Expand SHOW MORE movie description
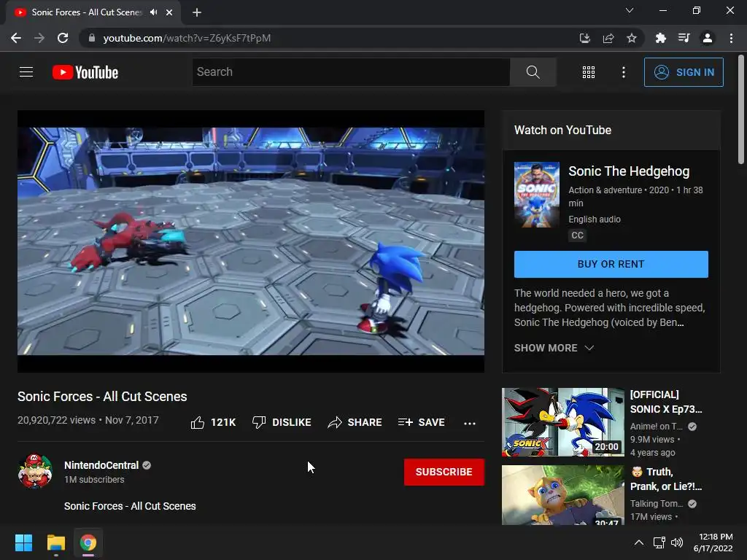Screen dimensions: 747x560 (x=554, y=348)
